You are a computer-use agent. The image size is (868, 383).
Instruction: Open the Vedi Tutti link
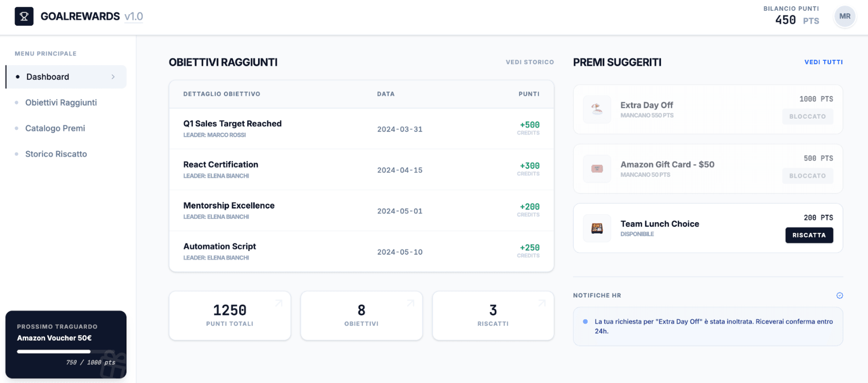pos(823,62)
